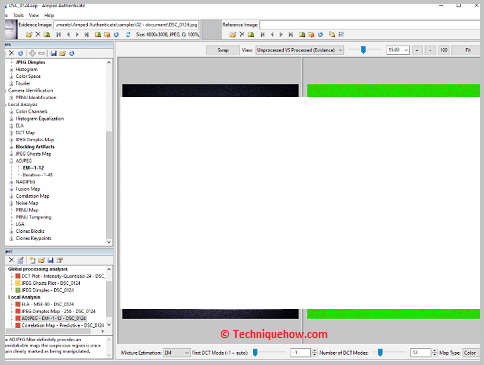
Task: Open the Tools menu
Action: (x=18, y=15)
